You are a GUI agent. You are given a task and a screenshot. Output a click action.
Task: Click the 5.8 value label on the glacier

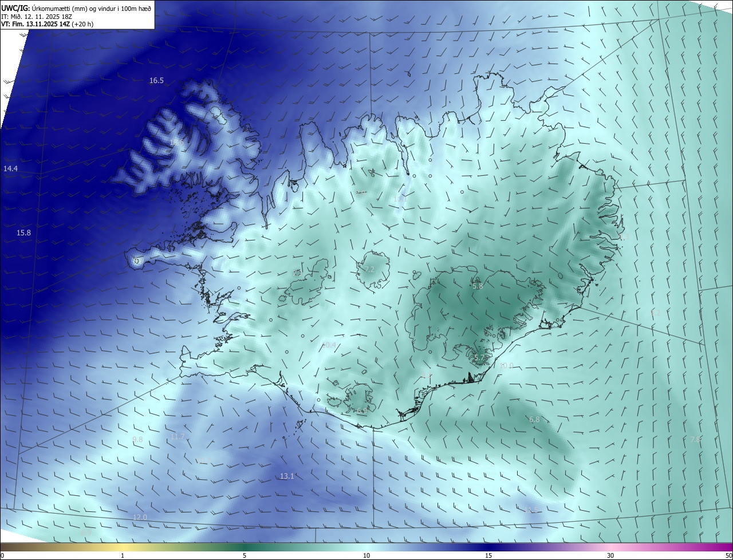tap(478, 286)
